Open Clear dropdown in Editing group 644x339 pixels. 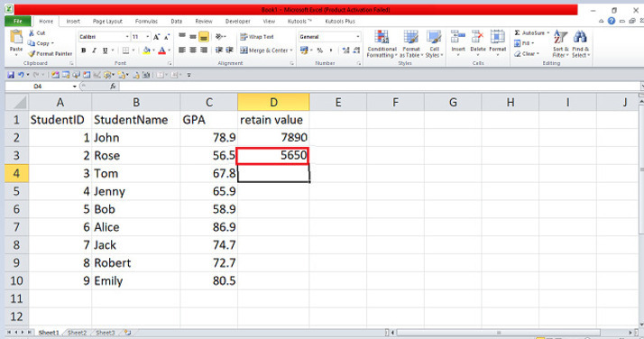(x=527, y=54)
